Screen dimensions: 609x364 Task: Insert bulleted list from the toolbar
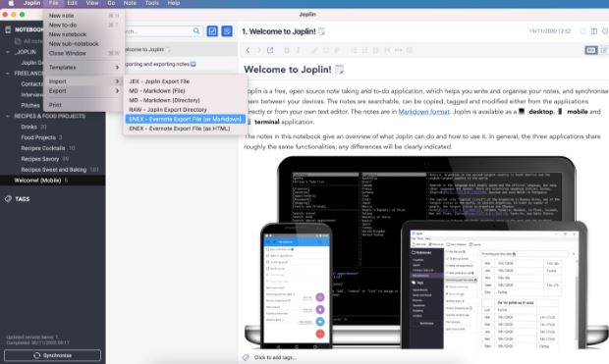tap(364, 50)
